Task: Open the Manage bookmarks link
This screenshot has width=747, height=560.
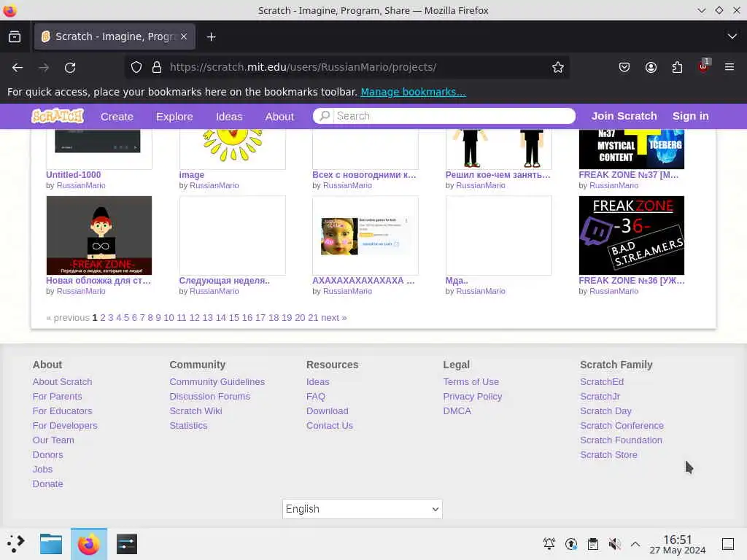Action: [413, 92]
